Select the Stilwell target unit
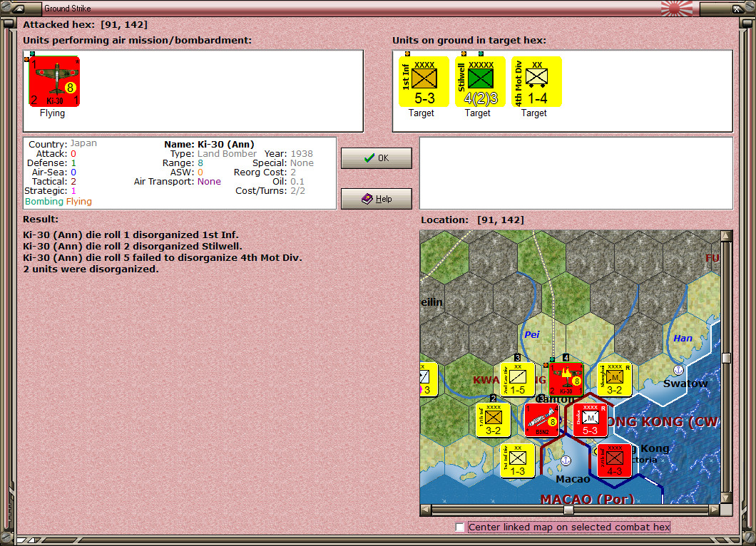The image size is (756, 546). [480, 81]
